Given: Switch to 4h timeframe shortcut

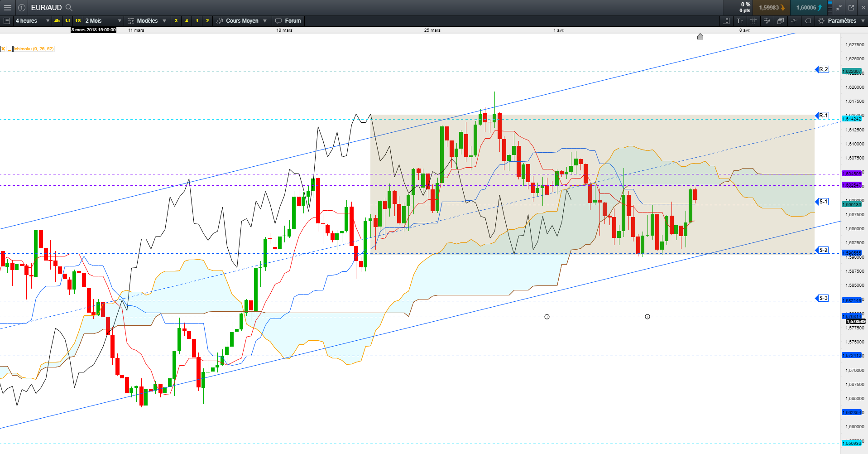Looking at the screenshot, I should 57,21.
